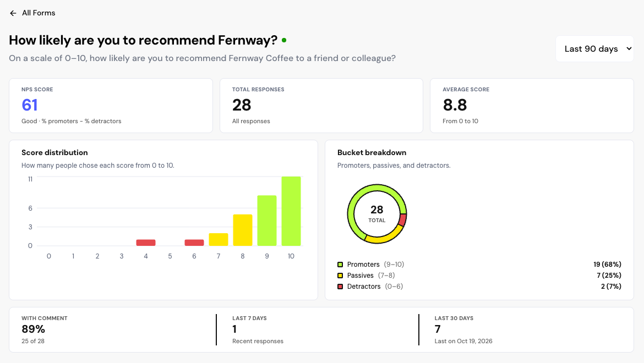Click the Good · % promoters − % detractors caption
Screen dimensions: 644x363
72,122
